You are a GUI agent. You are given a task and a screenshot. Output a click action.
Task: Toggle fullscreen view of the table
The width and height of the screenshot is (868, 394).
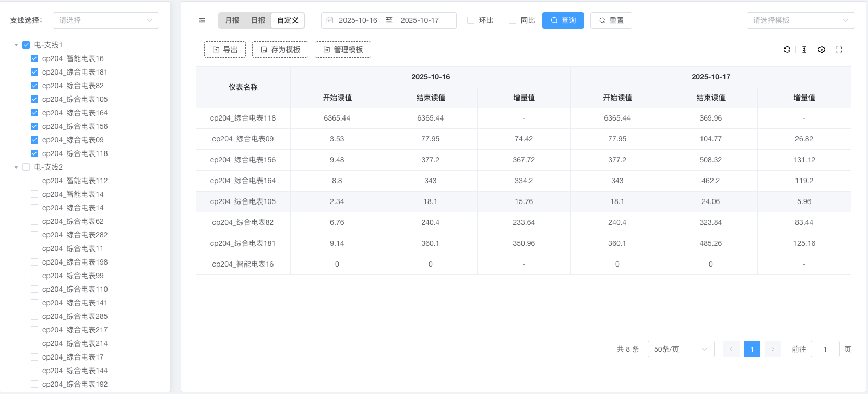[x=839, y=50]
